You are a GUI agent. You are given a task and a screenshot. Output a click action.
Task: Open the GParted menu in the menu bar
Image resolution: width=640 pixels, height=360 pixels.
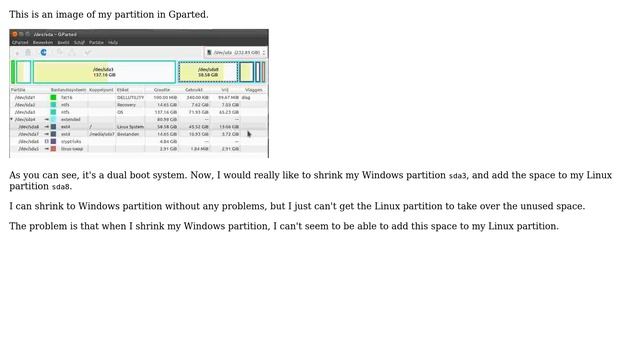click(x=20, y=42)
